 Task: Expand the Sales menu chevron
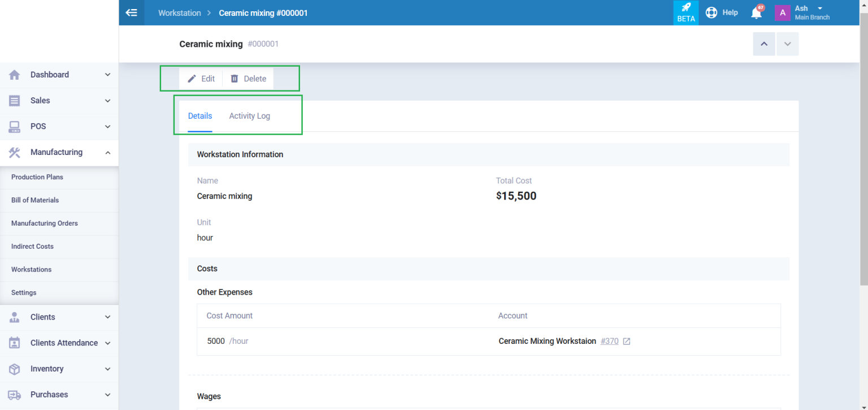pos(108,101)
